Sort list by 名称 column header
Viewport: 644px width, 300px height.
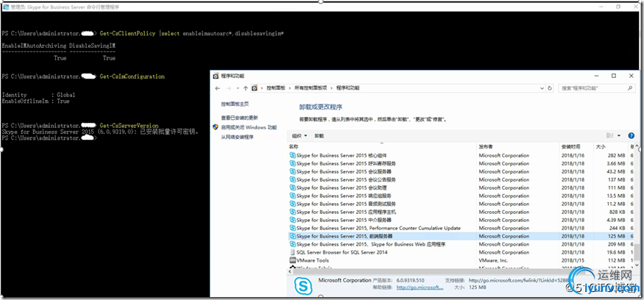click(x=293, y=146)
